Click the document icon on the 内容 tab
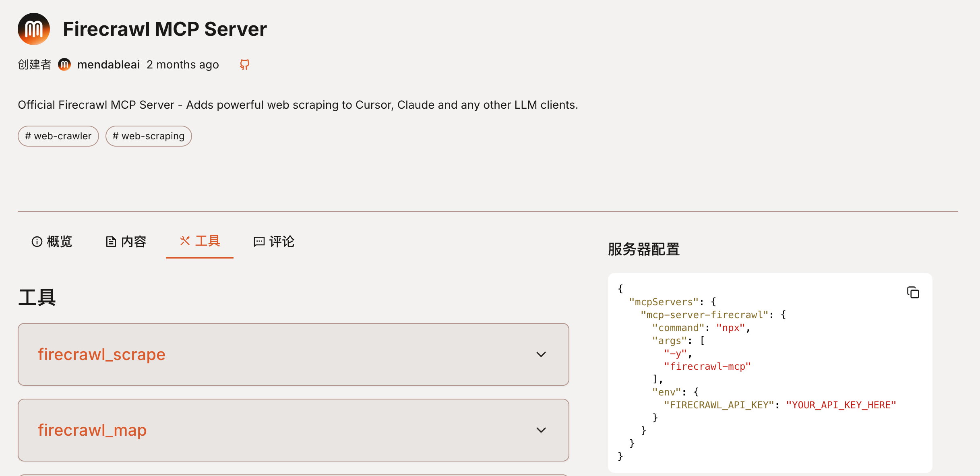Viewport: 980px width, 476px height. point(111,242)
